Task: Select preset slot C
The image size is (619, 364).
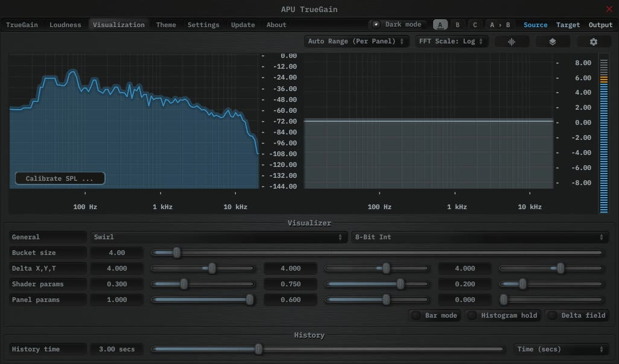Action: click(475, 25)
